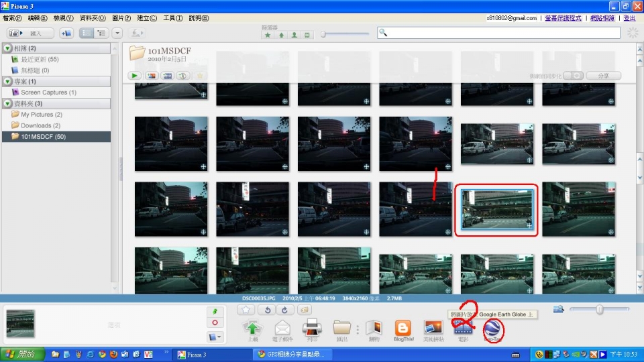Click the thumbnail size zoom slider

pos(599,309)
